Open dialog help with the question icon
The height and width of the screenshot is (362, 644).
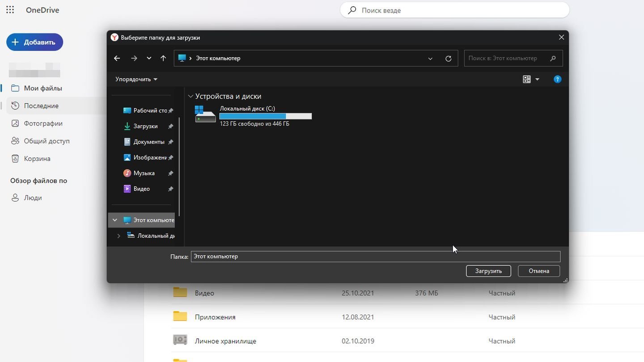pos(557,79)
